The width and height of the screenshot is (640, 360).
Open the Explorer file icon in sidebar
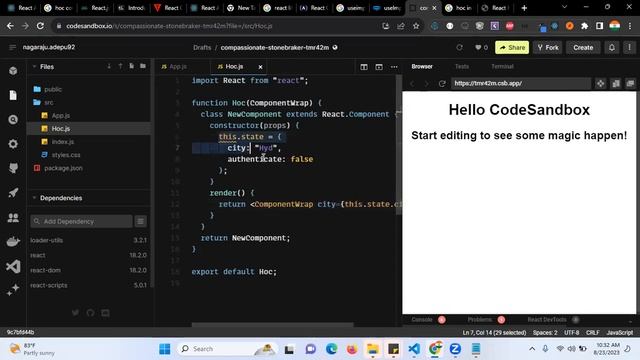pos(13,95)
